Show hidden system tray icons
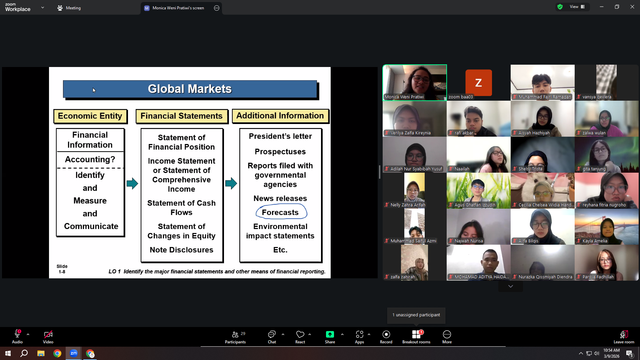 point(580,353)
